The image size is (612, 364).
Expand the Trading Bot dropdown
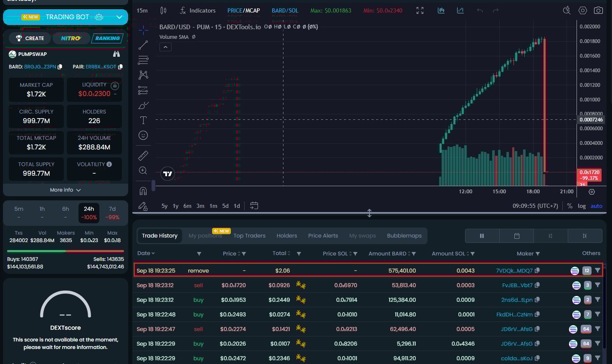(119, 17)
